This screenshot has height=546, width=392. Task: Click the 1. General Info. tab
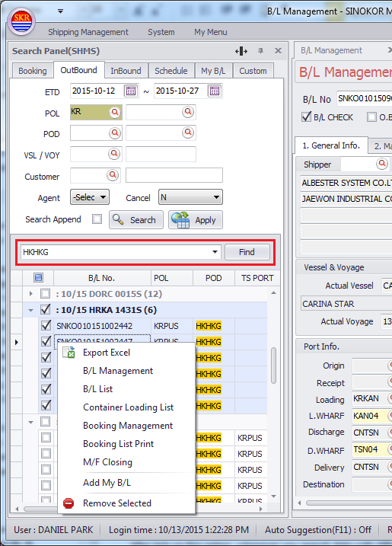coord(331,145)
